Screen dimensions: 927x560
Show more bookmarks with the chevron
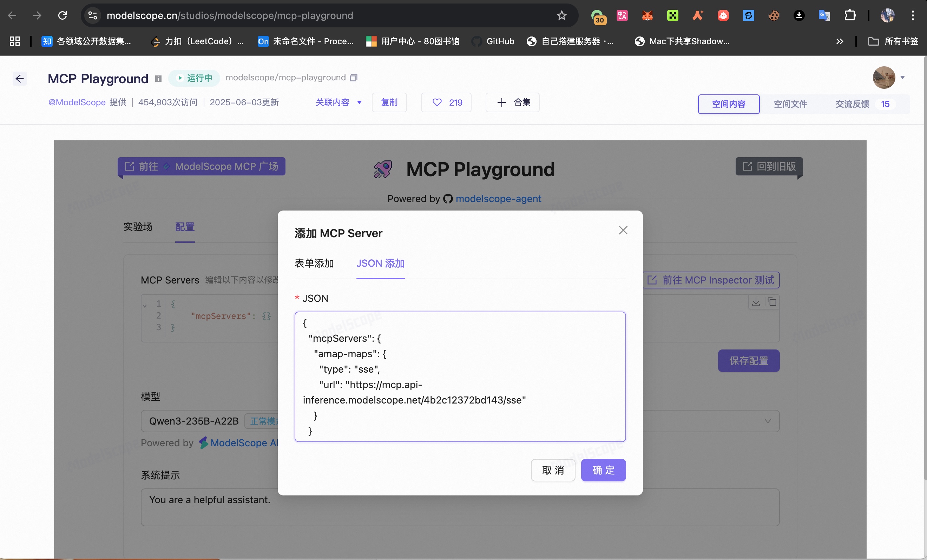[840, 41]
